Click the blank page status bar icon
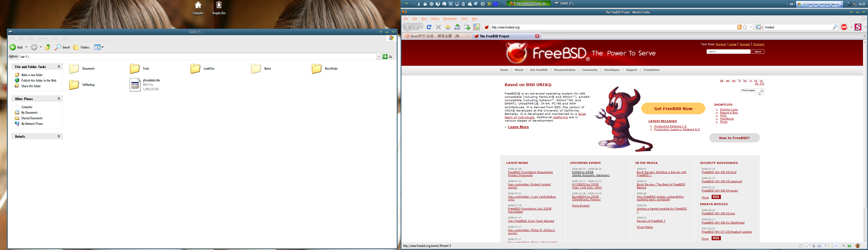 tap(800, 246)
